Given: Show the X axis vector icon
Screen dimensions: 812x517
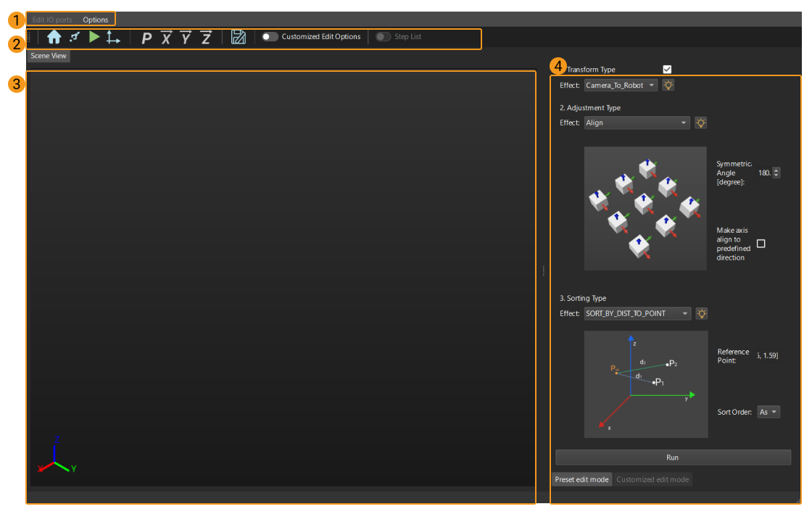Looking at the screenshot, I should point(166,38).
